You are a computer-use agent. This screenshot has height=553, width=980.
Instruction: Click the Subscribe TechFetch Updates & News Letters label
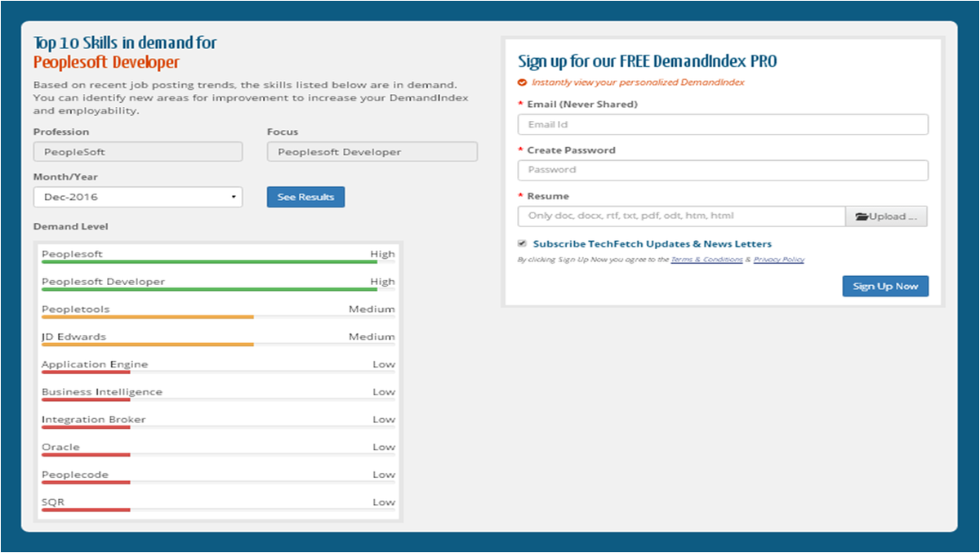tap(652, 243)
